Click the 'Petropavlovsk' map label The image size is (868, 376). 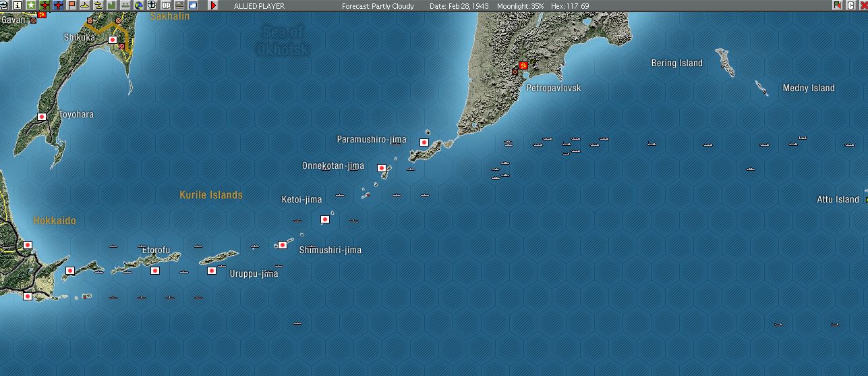tap(553, 88)
